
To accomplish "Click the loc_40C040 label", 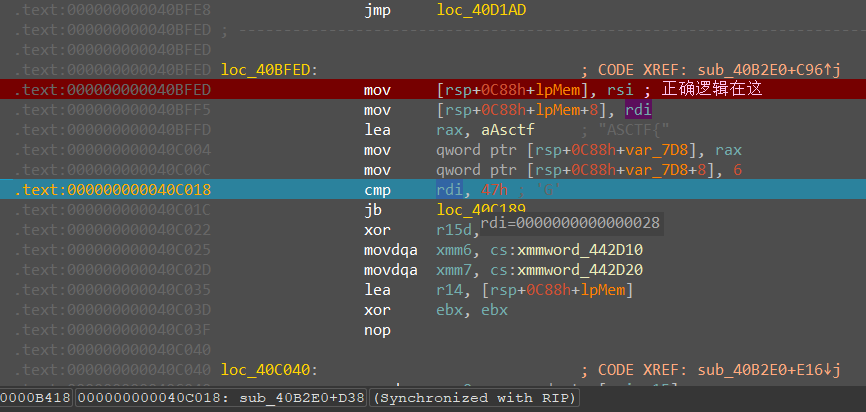I will click(x=266, y=370).
